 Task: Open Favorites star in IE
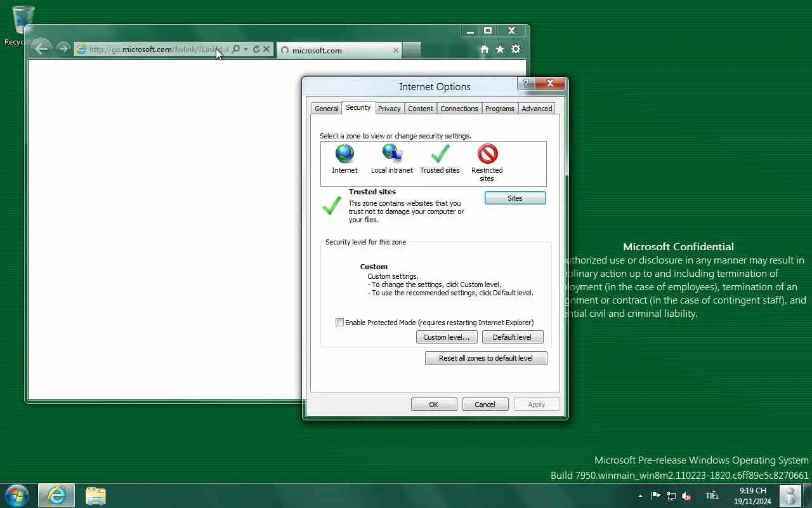click(500, 49)
